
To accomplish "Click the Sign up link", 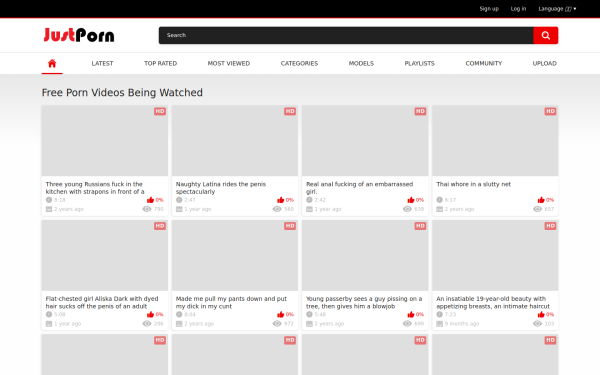I will click(489, 9).
